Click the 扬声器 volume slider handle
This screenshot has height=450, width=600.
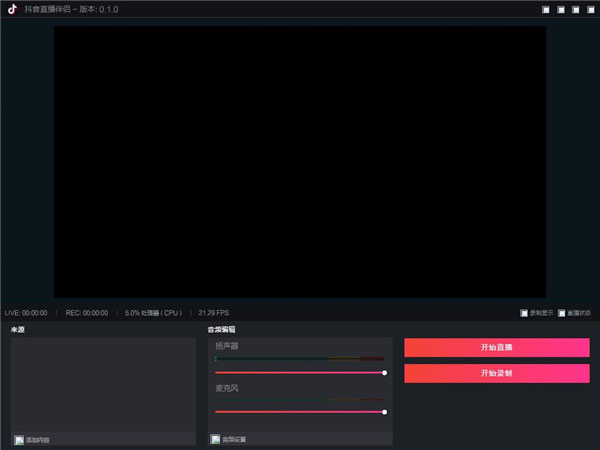tap(385, 372)
